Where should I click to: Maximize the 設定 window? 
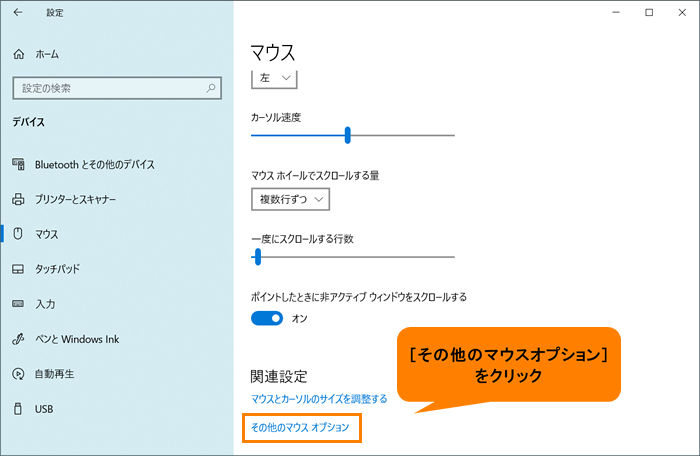tap(649, 13)
